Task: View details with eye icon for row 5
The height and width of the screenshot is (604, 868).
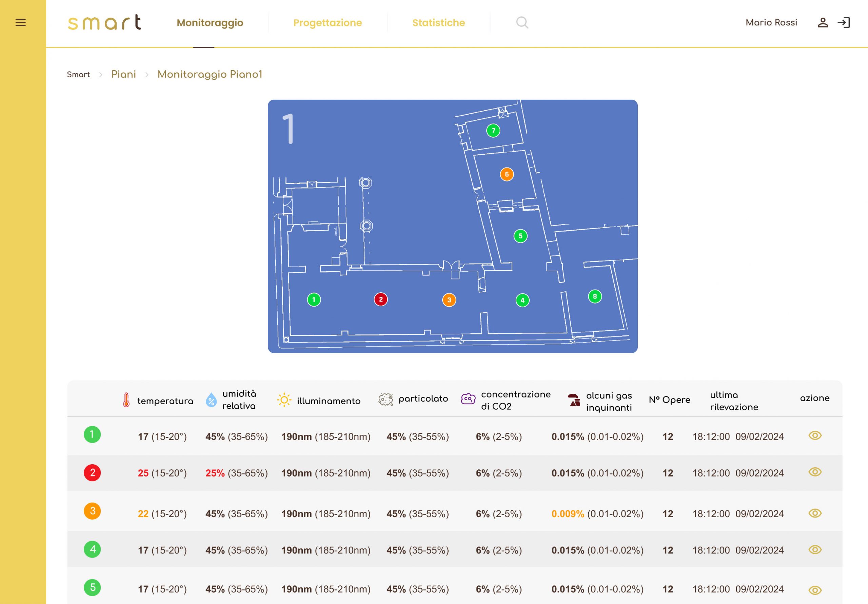Action: click(815, 590)
